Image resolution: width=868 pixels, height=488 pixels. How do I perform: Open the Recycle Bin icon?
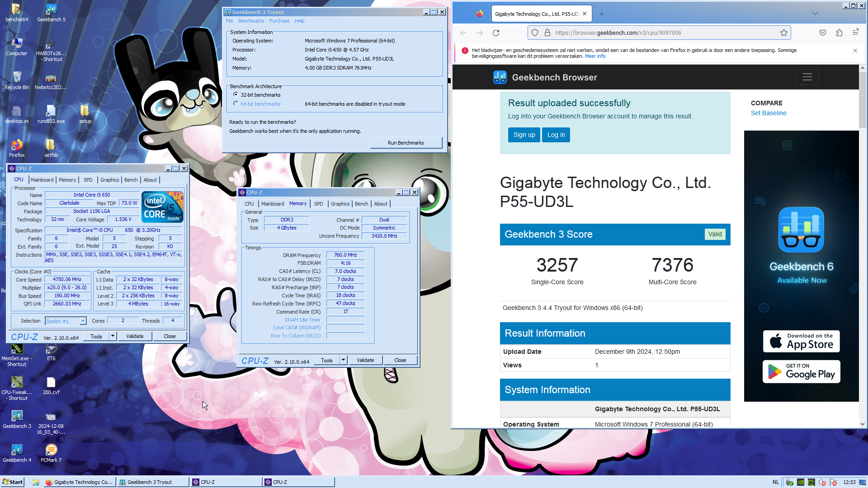(16, 80)
